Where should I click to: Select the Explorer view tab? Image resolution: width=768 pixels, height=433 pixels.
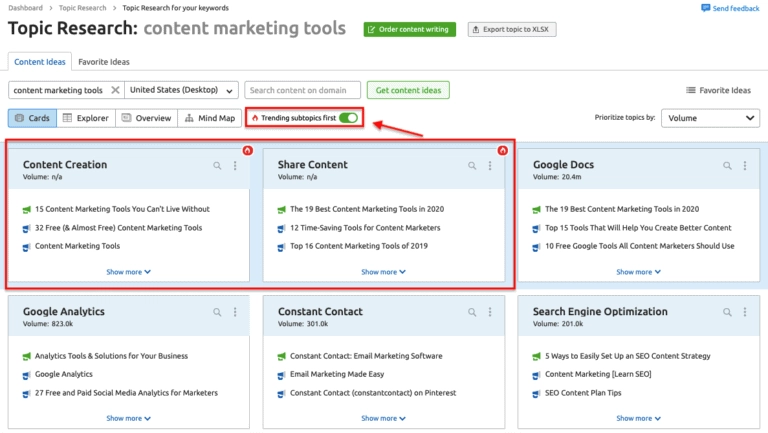point(85,118)
